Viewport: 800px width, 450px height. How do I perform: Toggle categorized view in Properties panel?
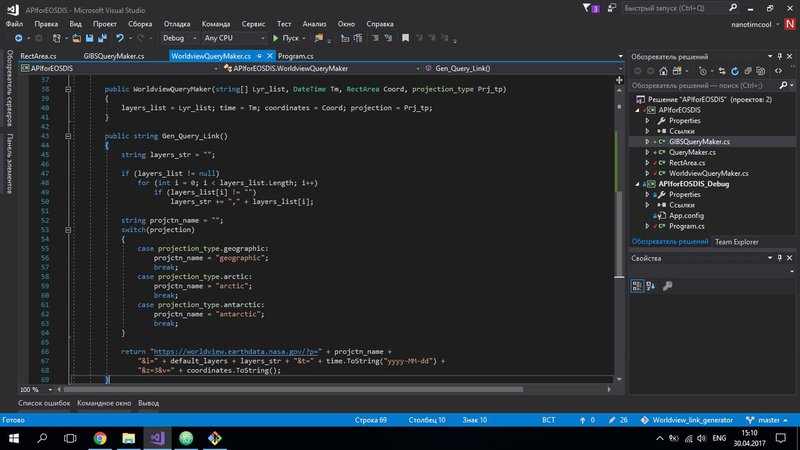click(x=637, y=285)
